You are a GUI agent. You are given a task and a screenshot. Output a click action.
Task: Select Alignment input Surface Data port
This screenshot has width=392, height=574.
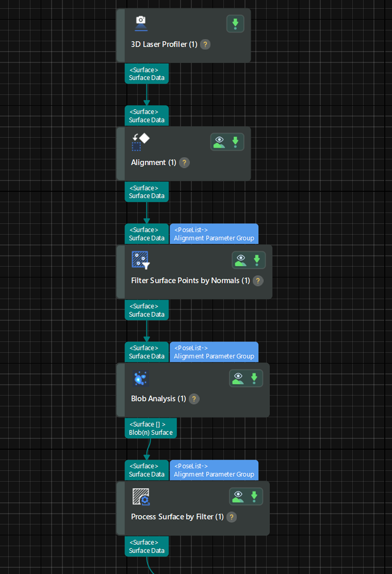point(147,116)
